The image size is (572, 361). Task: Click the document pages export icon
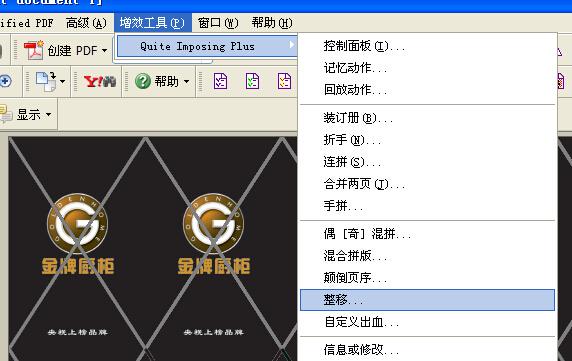[46, 81]
